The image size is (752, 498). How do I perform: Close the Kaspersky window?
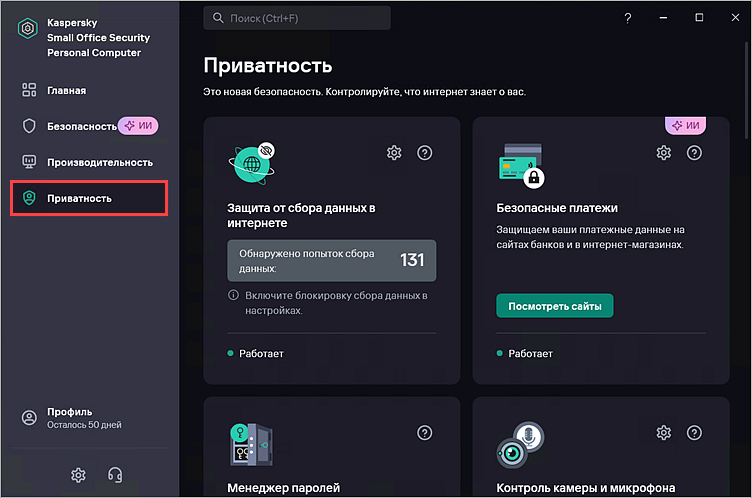[735, 18]
